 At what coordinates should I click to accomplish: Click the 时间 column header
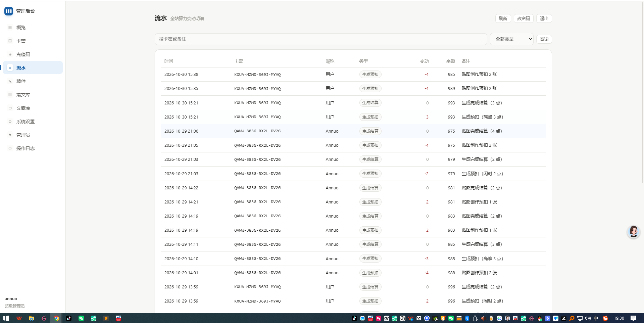coord(169,61)
